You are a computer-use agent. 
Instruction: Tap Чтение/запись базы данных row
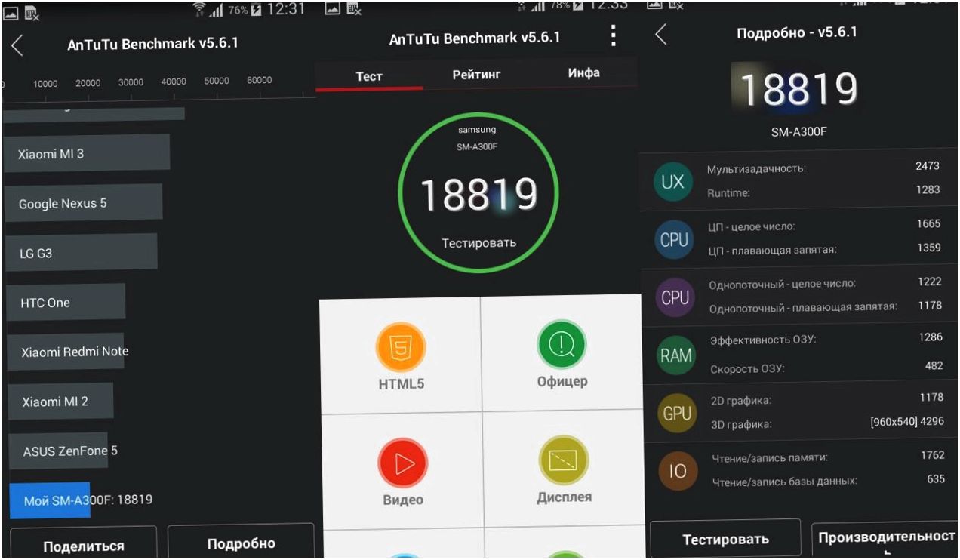click(x=827, y=481)
